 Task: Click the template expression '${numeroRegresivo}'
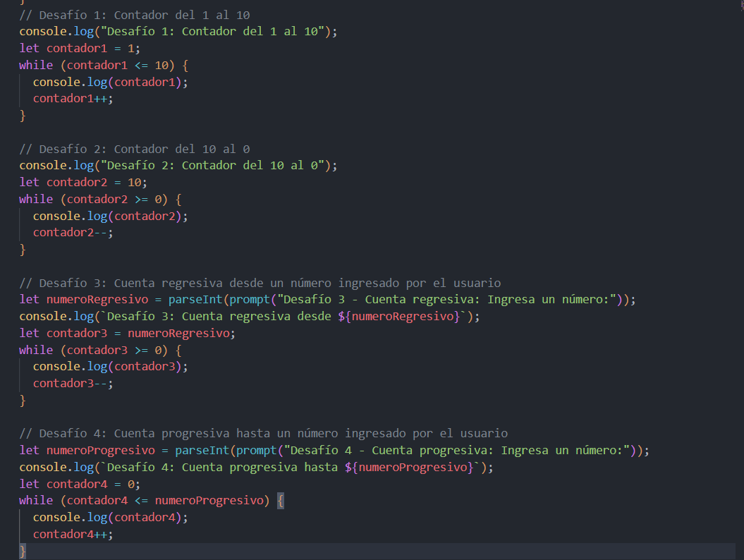399,317
